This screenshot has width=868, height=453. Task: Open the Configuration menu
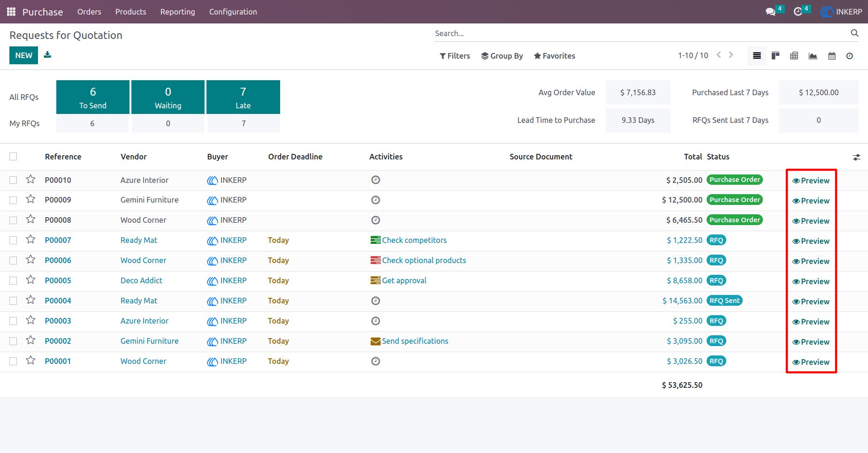click(x=233, y=12)
